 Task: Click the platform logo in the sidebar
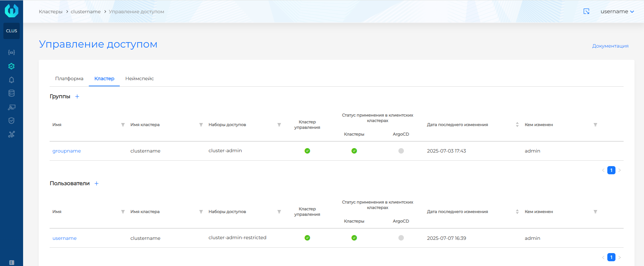pos(12,11)
